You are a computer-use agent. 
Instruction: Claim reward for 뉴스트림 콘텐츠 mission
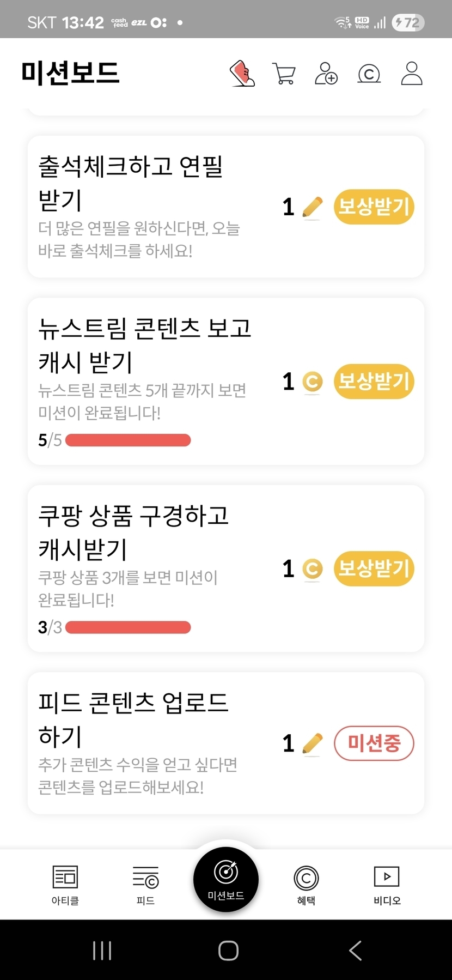[x=374, y=382]
